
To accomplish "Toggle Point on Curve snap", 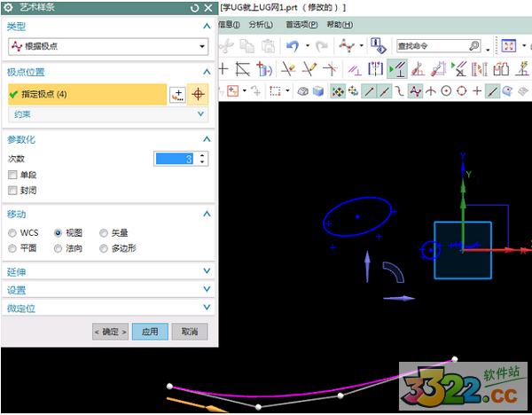I will pos(492,91).
